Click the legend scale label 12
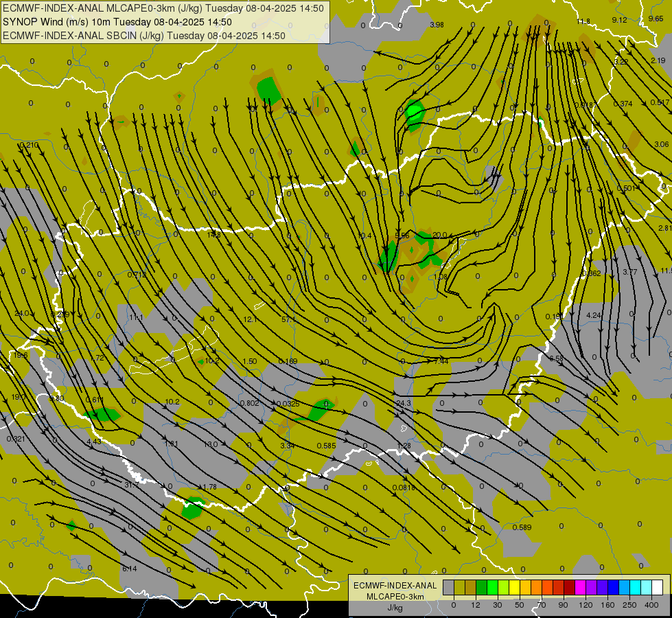672x618 pixels. click(x=476, y=605)
